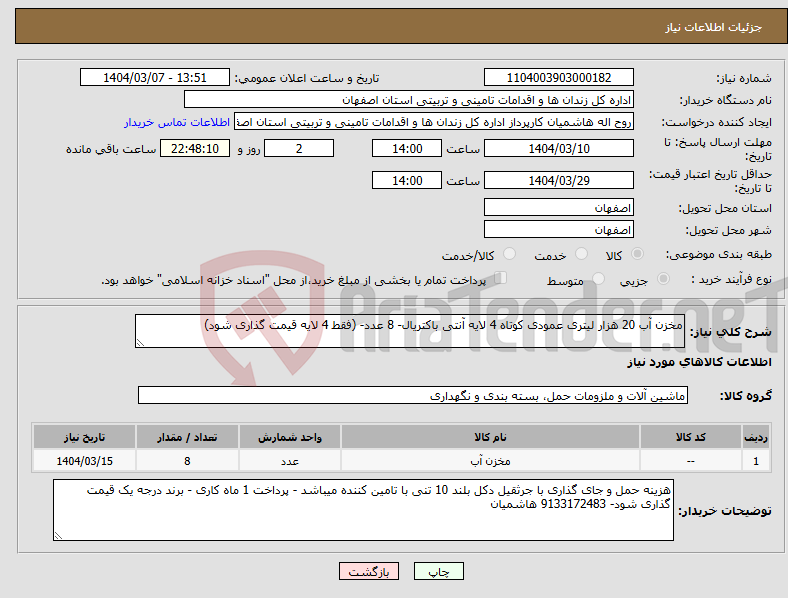Screen dimensions: 788x598
Task: Click the row number 1 cell
Action: [x=756, y=460]
